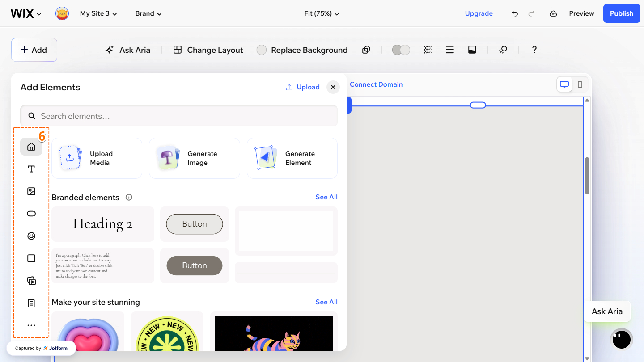Open site Preview
The image size is (644, 362).
tap(581, 13)
